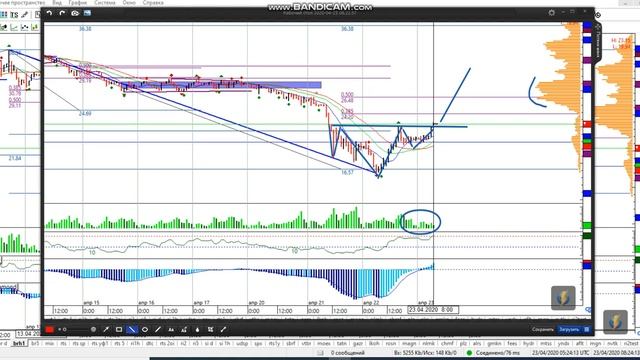Viewport: 640px width, 360px height.
Task: Click the eye preview icon in the editor top bar
Action: coord(75,13)
